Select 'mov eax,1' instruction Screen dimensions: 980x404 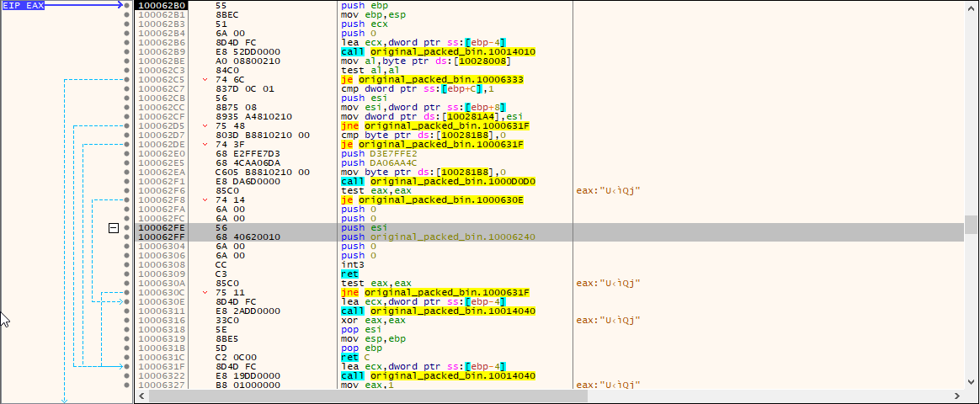366,385
